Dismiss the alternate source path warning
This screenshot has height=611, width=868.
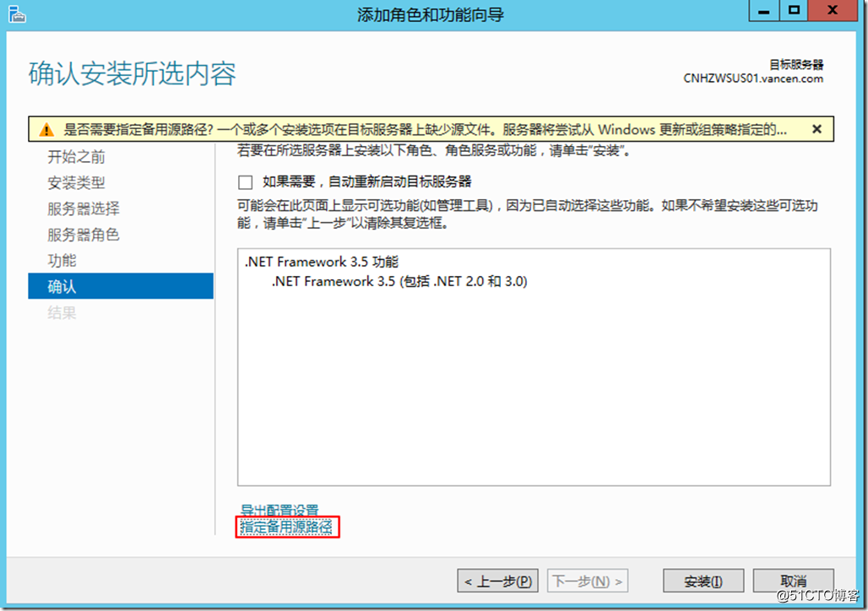coord(816,129)
